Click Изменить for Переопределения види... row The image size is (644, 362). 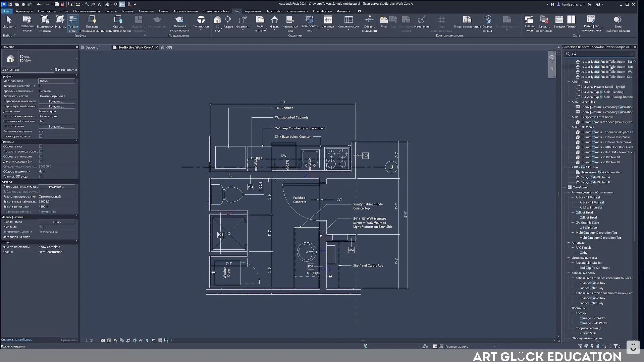point(57,101)
